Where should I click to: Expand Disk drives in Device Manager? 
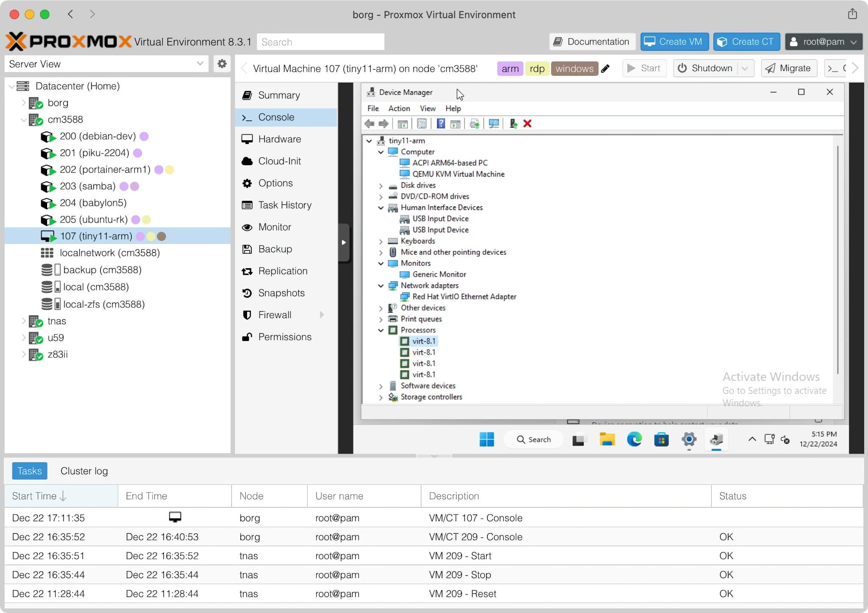click(x=381, y=186)
